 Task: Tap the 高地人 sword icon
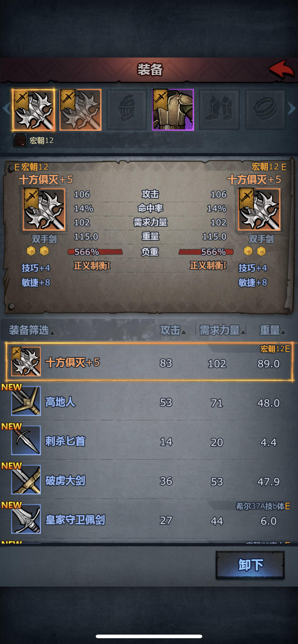(26, 401)
